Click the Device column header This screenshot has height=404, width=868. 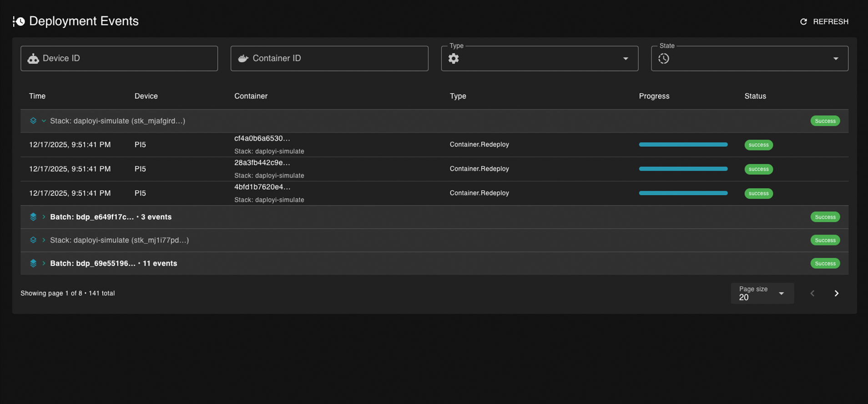tap(146, 96)
